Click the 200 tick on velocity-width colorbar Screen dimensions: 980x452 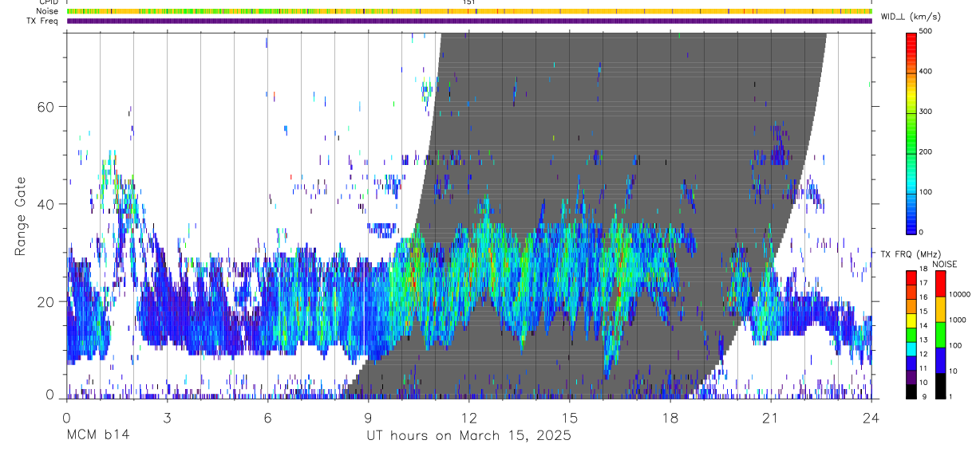click(x=927, y=151)
